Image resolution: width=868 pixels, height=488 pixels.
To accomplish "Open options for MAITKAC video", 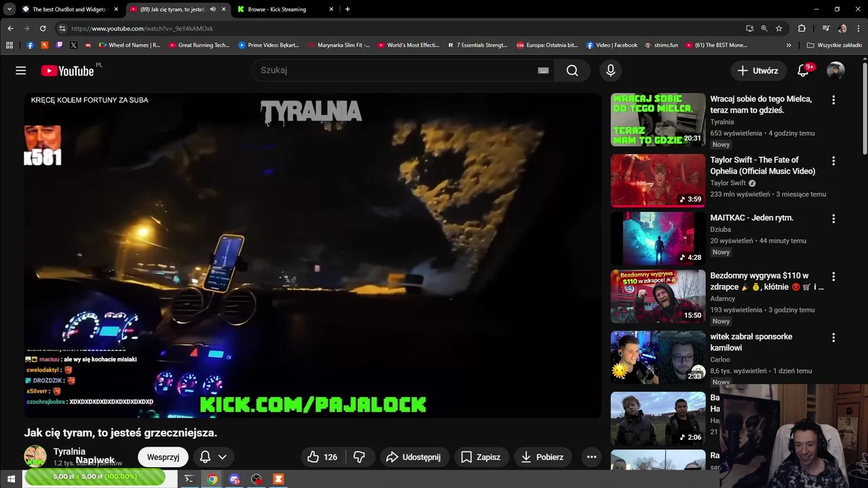I will pos(833,218).
